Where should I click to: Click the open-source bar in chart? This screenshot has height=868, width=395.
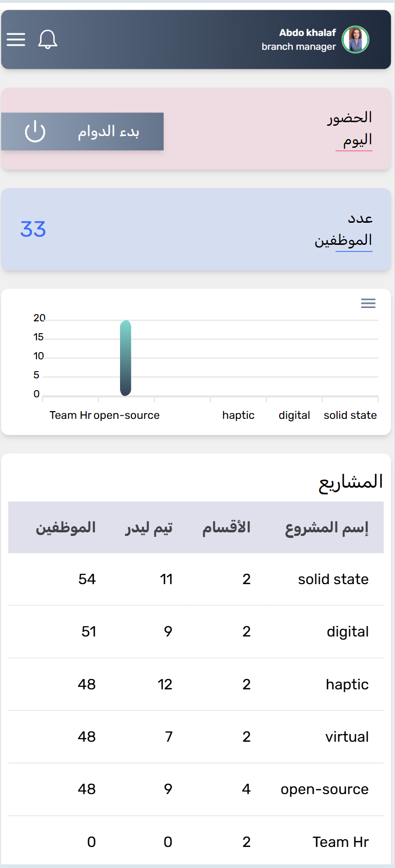126,358
